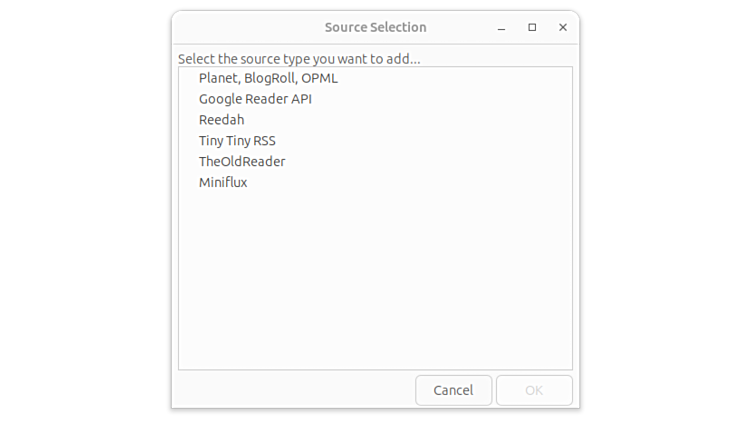Highlight the OPML import list entry

(x=268, y=78)
